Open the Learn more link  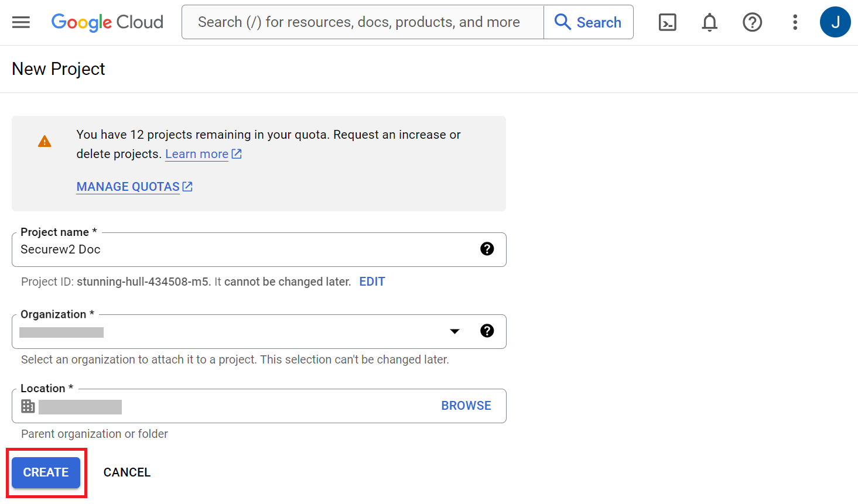point(197,154)
